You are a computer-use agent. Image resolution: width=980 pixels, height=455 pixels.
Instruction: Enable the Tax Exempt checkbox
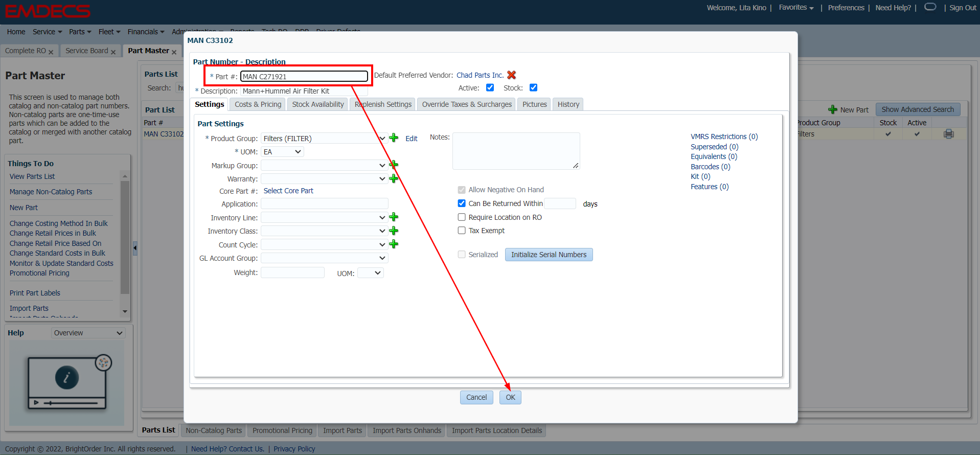[462, 230]
